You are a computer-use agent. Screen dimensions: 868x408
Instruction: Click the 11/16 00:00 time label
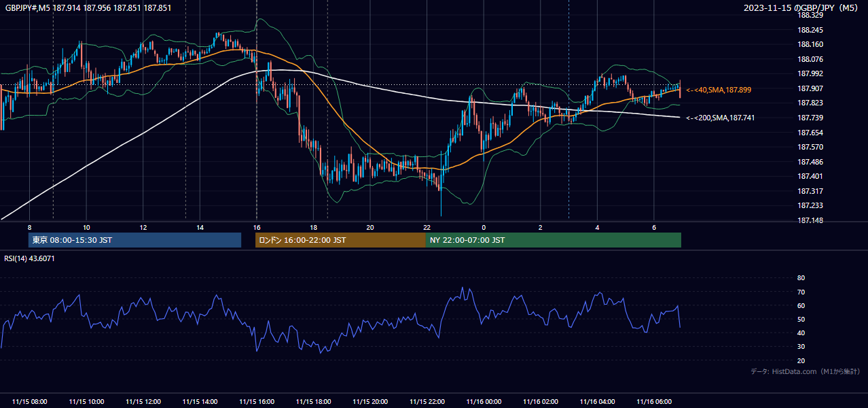pyautogui.click(x=484, y=402)
